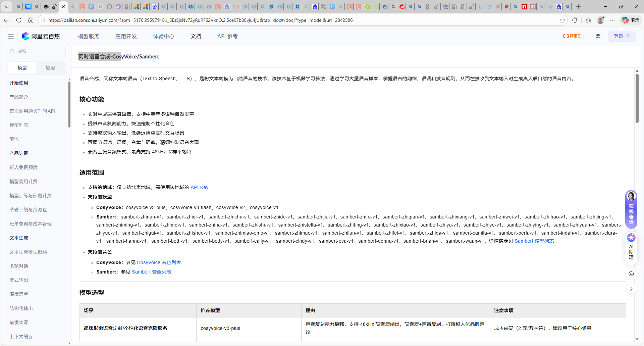Viewport: 644px width, 346px height.
Task: Open the 模型服务 nav menu
Action: [x=89, y=36]
